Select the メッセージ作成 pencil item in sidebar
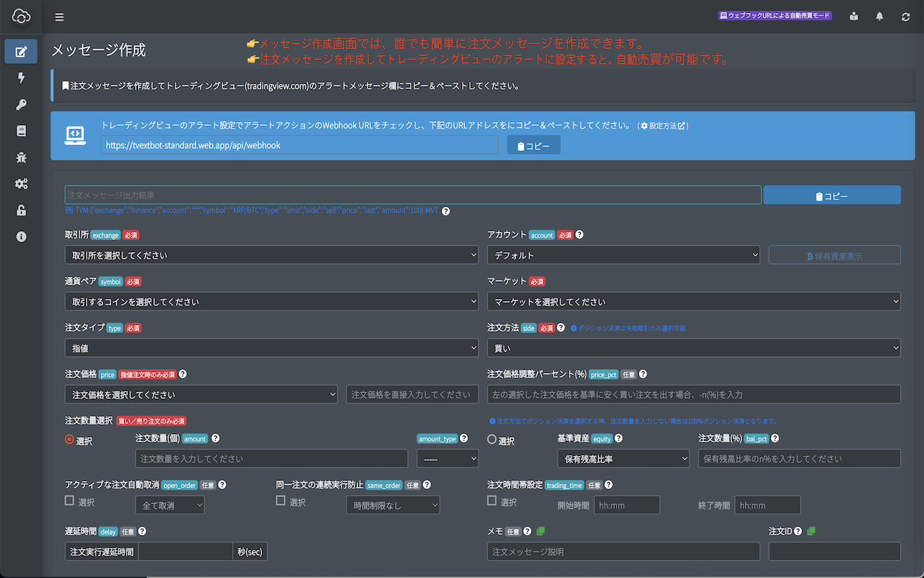This screenshot has height=578, width=924. tap(21, 51)
